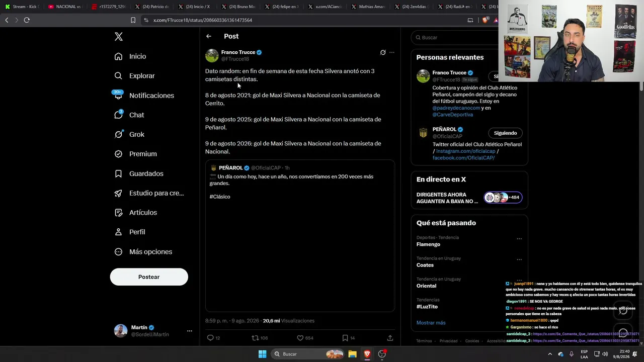Click browser back arrow
Screen dimensions: 644x362
coord(7,20)
